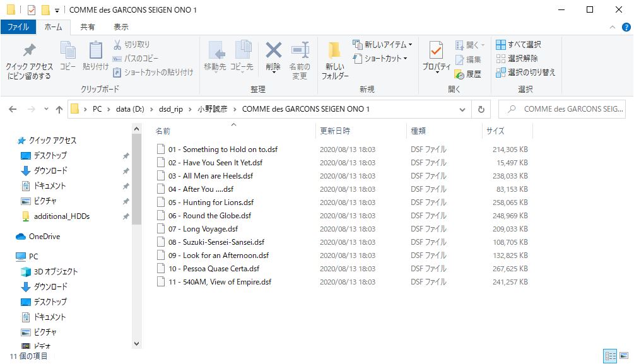The height and width of the screenshot is (364, 634).
Task: Sort by the Type column header
Action: (443, 131)
